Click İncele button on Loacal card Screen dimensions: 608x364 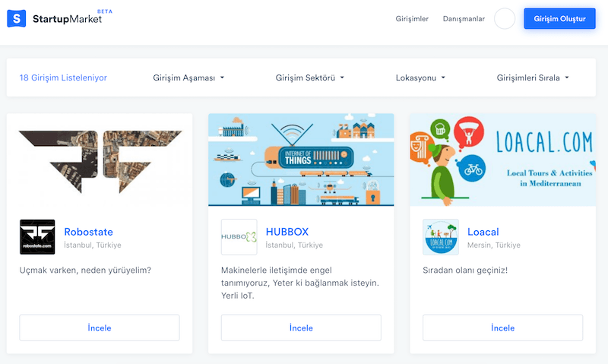click(x=502, y=328)
